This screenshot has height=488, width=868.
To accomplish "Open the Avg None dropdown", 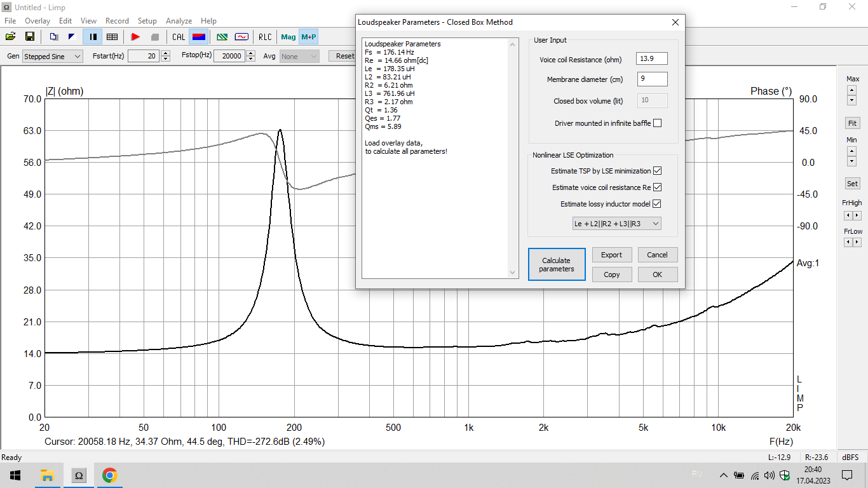I will point(299,56).
